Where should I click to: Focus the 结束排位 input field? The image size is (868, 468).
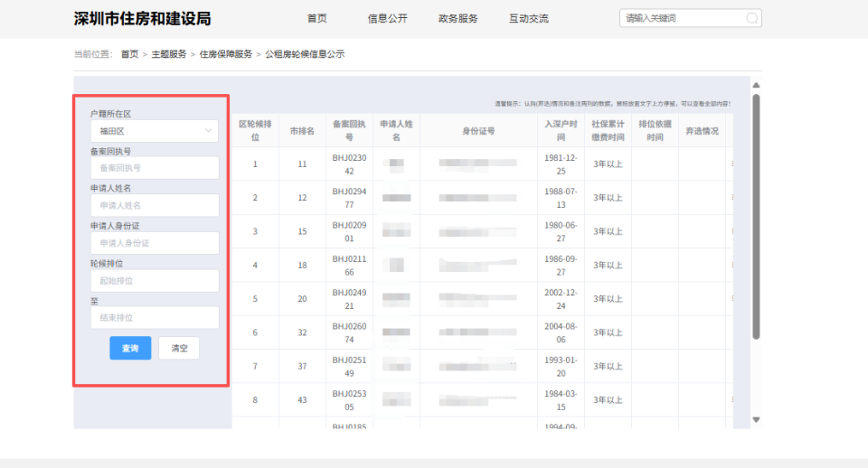coord(155,317)
